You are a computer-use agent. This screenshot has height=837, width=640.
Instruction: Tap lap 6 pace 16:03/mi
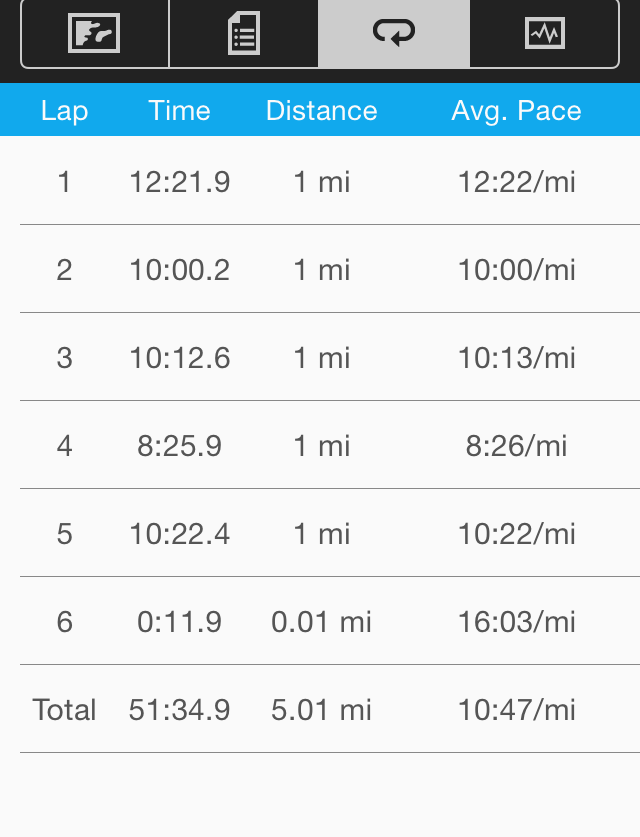516,622
